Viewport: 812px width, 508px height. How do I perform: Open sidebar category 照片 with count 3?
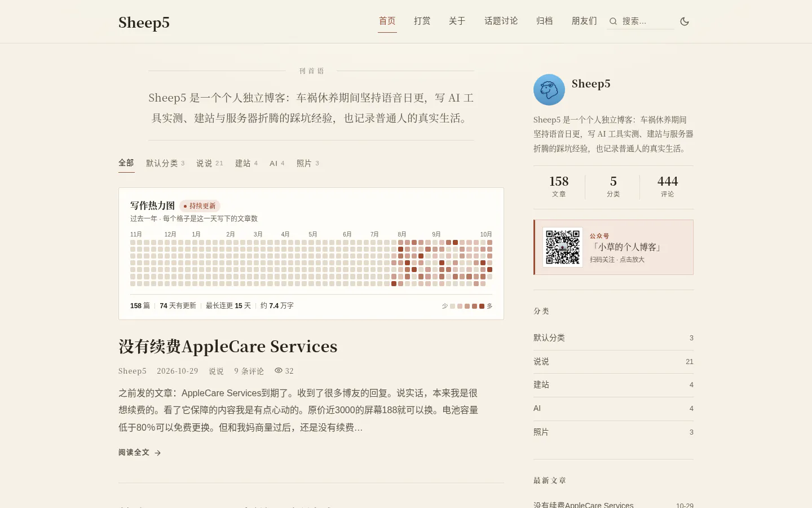(x=614, y=432)
